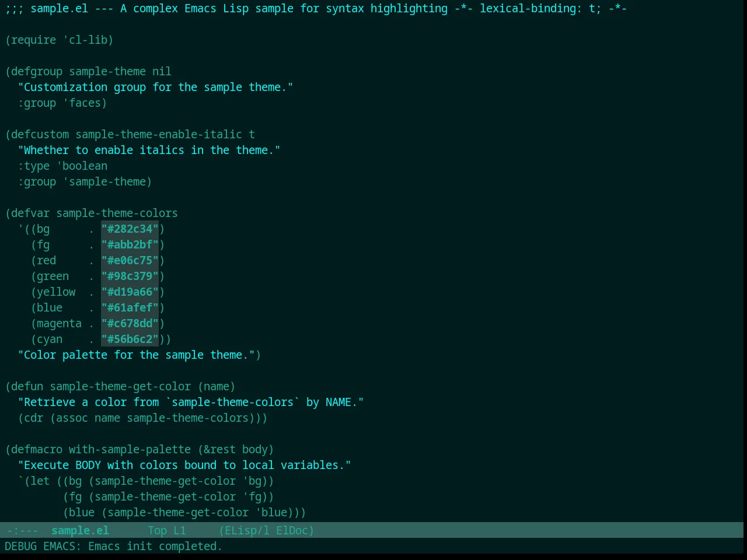Click the `(let ((bg ... line
Screen dimensions: 747x560
pos(146,481)
